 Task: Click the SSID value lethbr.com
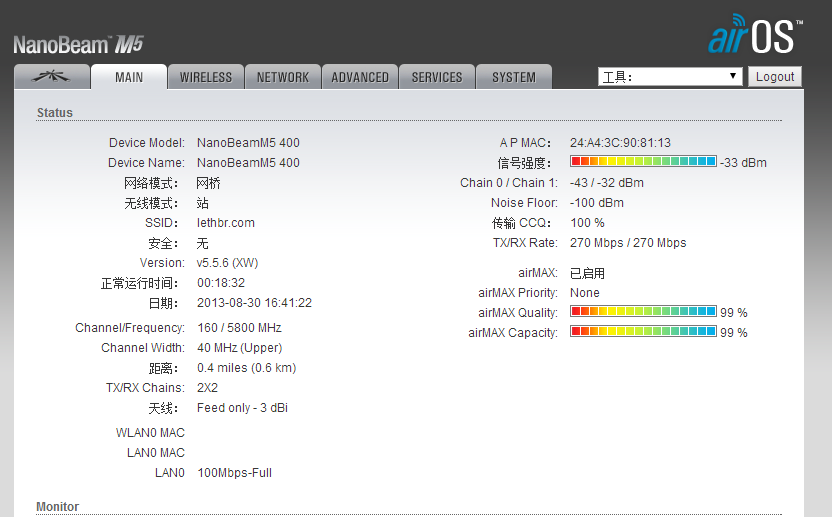[x=226, y=223]
